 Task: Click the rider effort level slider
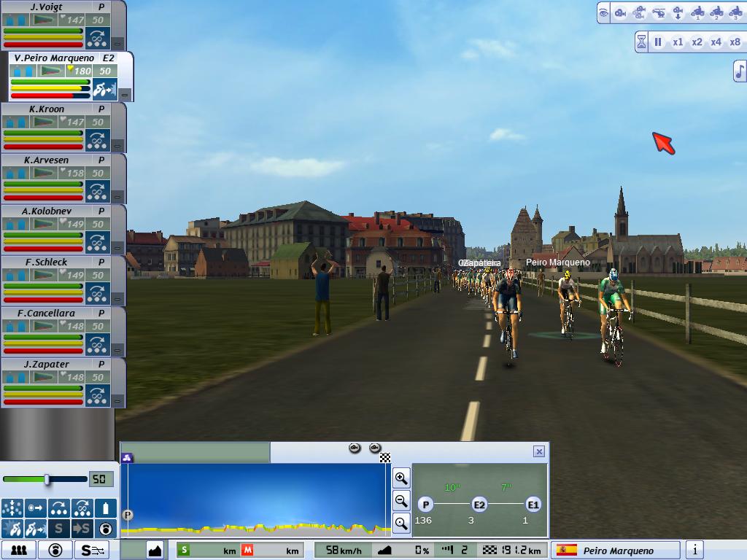[x=45, y=479]
